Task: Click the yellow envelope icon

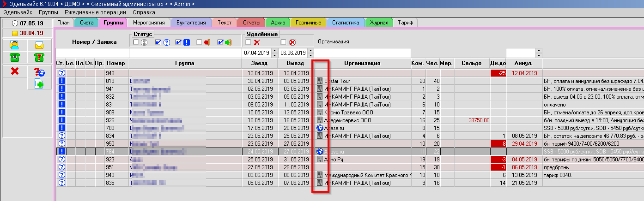Action: tap(39, 45)
